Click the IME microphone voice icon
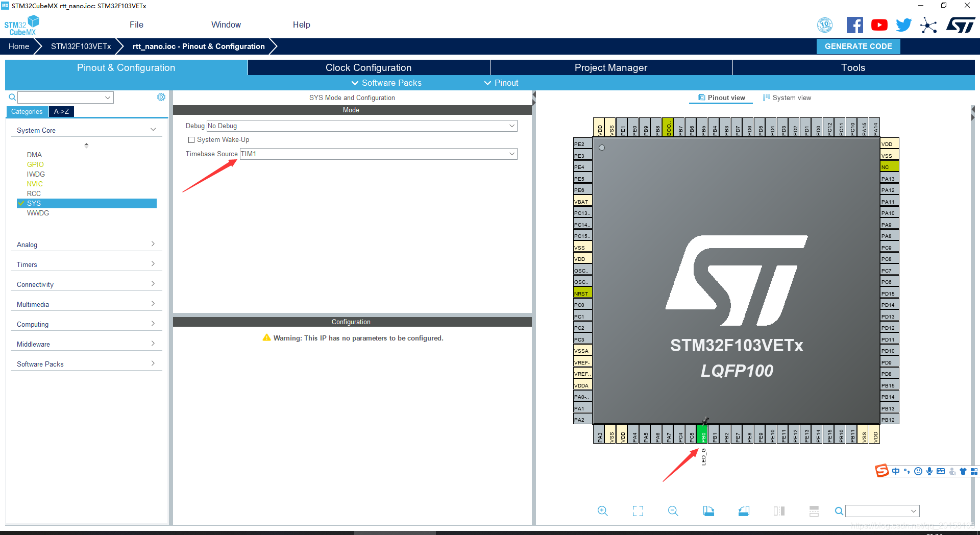Screen dimensions: 980x535 pyautogui.click(x=929, y=471)
